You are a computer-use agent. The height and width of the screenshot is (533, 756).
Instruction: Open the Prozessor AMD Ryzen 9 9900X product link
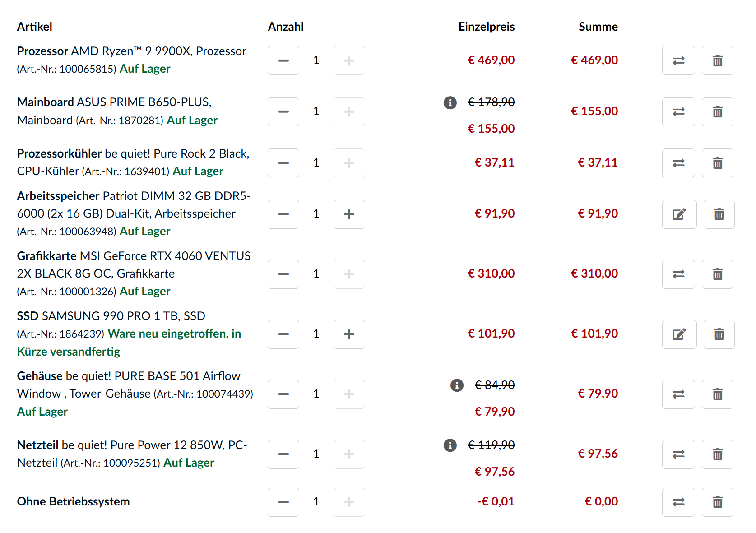[x=131, y=51]
